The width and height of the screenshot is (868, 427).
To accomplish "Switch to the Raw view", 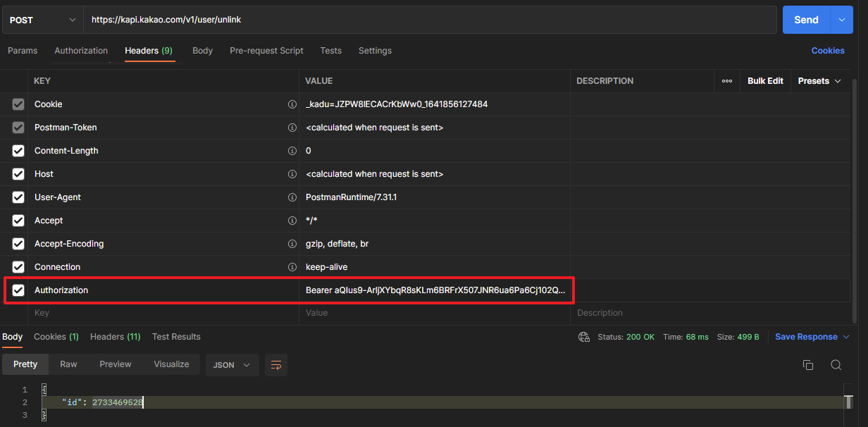I will (68, 364).
